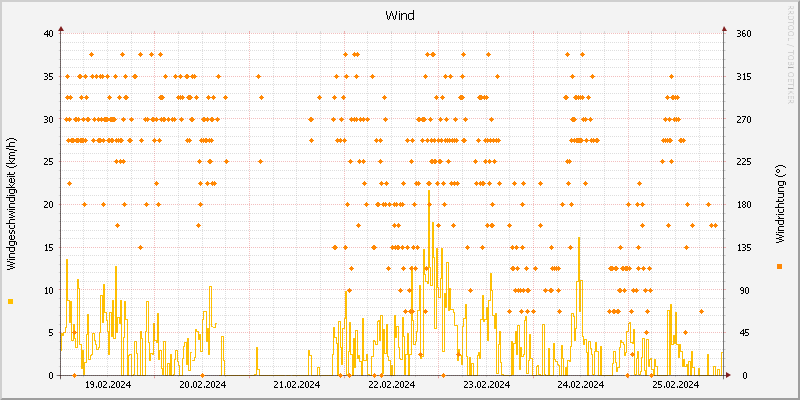This screenshot has width=800, height=400.
Task: Select the date label 23.02.2024
Action: [x=487, y=384]
